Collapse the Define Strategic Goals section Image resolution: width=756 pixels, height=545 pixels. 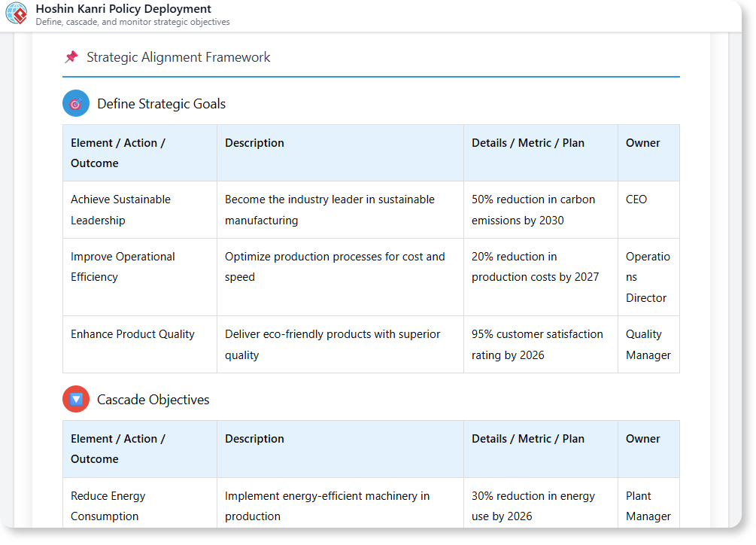point(160,103)
